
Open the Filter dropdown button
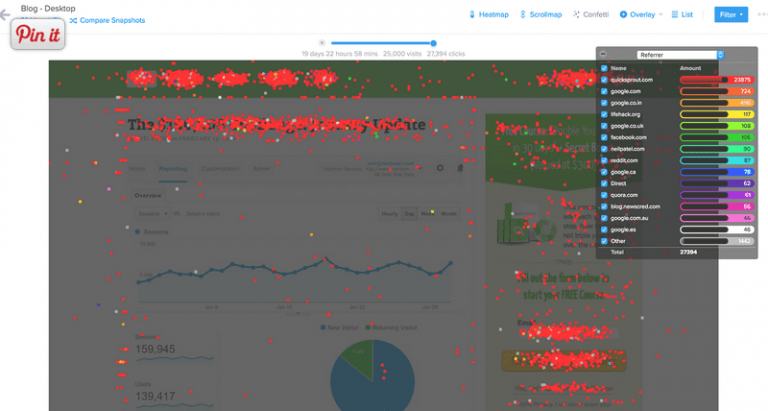coord(730,15)
